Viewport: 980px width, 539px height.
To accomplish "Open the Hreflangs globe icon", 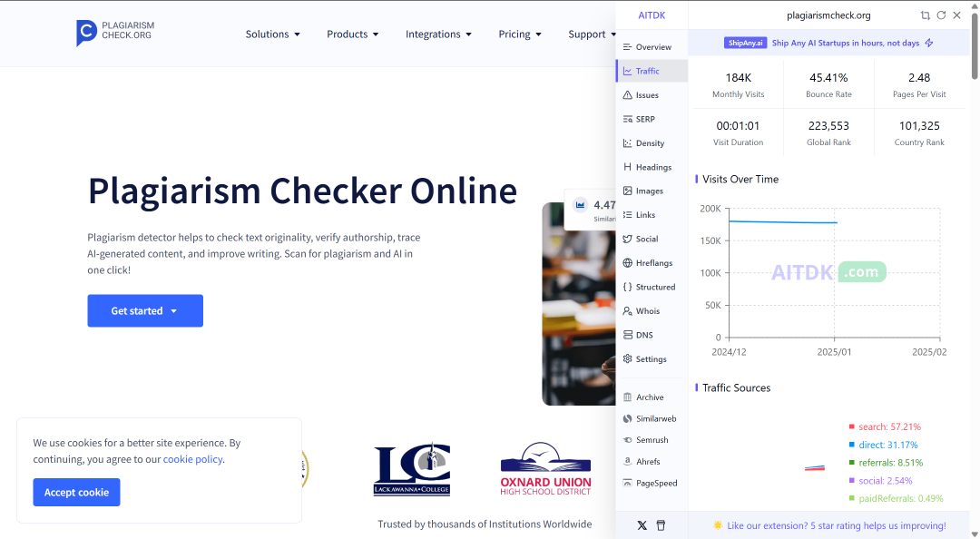I will tap(627, 262).
